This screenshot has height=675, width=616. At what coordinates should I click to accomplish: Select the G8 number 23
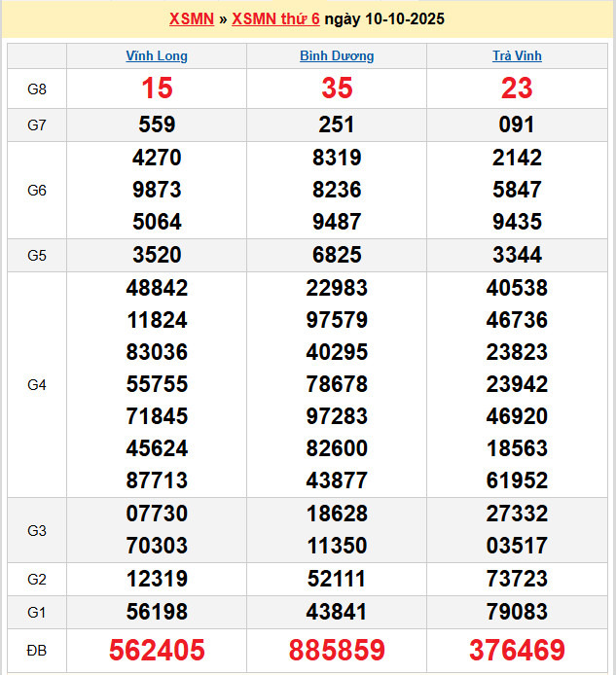pyautogui.click(x=517, y=89)
